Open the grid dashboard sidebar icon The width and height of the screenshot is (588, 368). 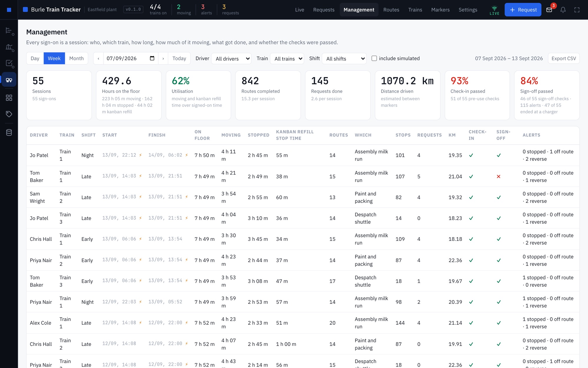coord(9,98)
